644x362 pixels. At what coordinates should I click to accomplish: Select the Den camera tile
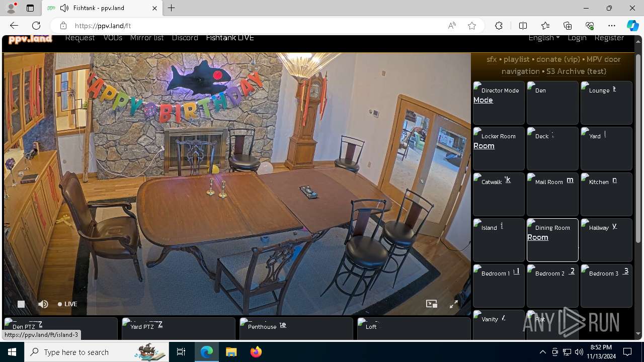click(552, 103)
